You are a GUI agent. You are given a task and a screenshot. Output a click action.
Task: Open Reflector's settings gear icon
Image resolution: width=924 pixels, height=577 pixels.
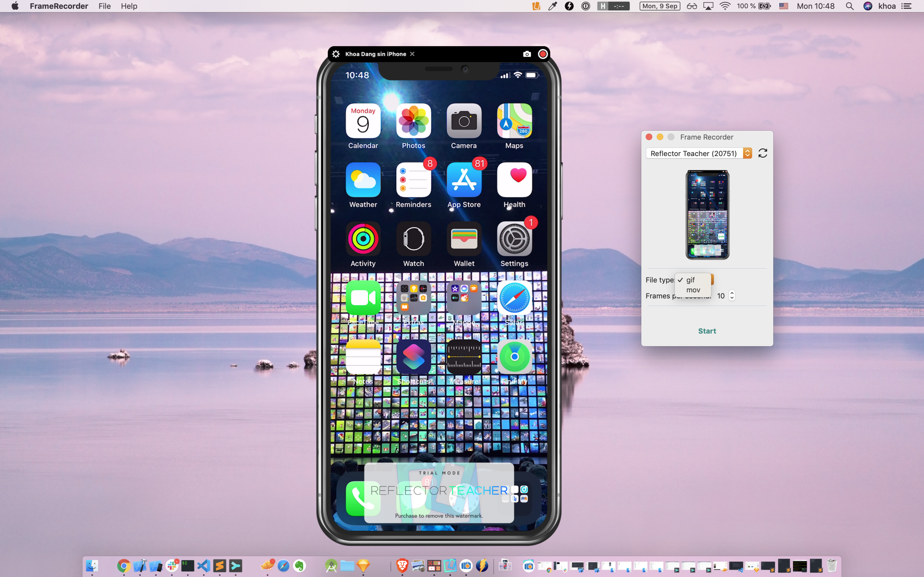[336, 54]
